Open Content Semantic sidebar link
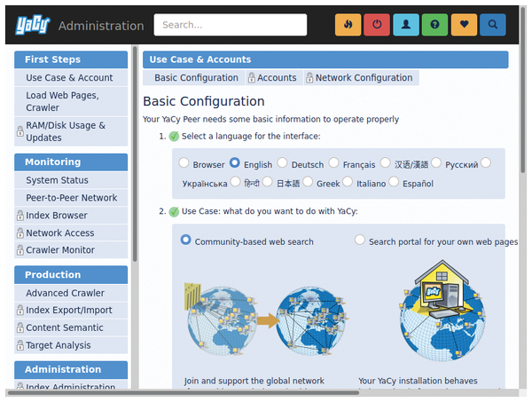This screenshot has height=402, width=532. tap(71, 328)
